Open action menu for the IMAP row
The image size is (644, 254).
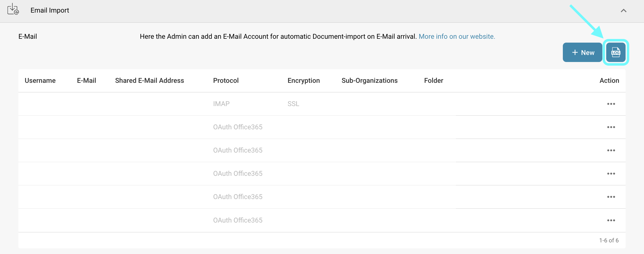611,104
